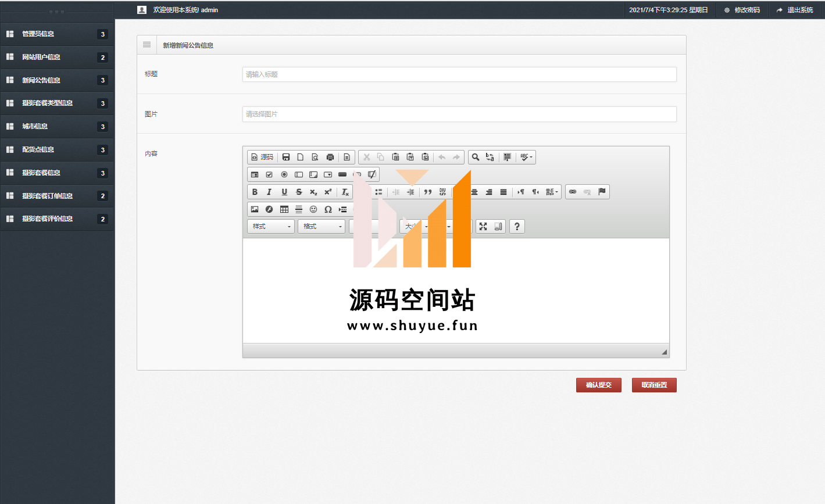Click the New Page icon in editor
Image resolution: width=825 pixels, height=504 pixels.
[301, 157]
